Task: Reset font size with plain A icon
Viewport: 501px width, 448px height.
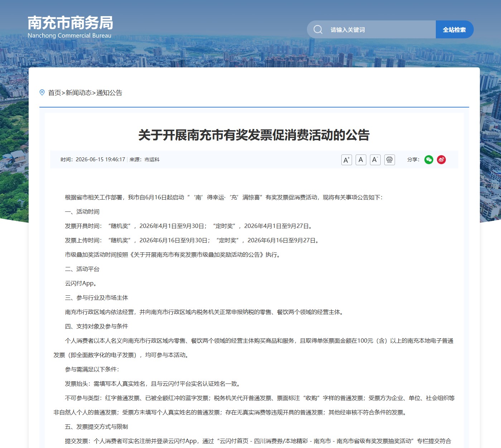Action: click(x=361, y=160)
